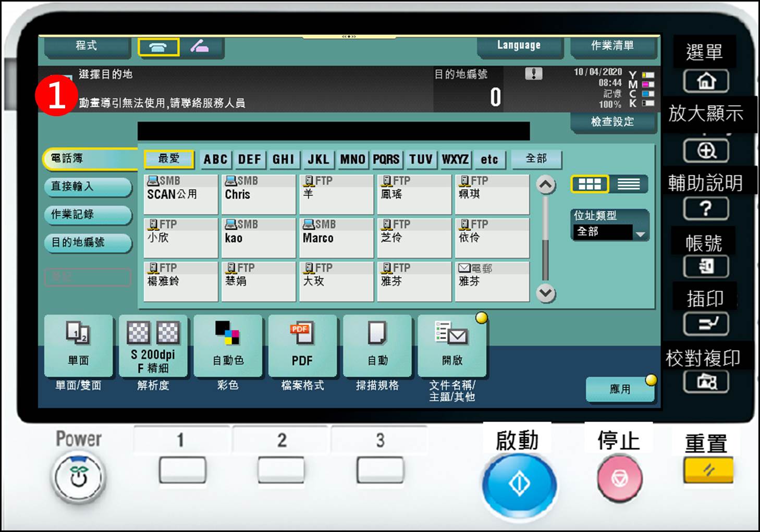Open the Language selection button
This screenshot has width=760, height=532.
tap(519, 45)
